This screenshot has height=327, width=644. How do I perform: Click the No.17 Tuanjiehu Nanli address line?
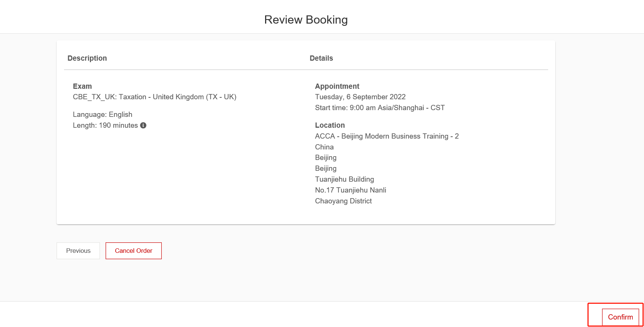350,190
